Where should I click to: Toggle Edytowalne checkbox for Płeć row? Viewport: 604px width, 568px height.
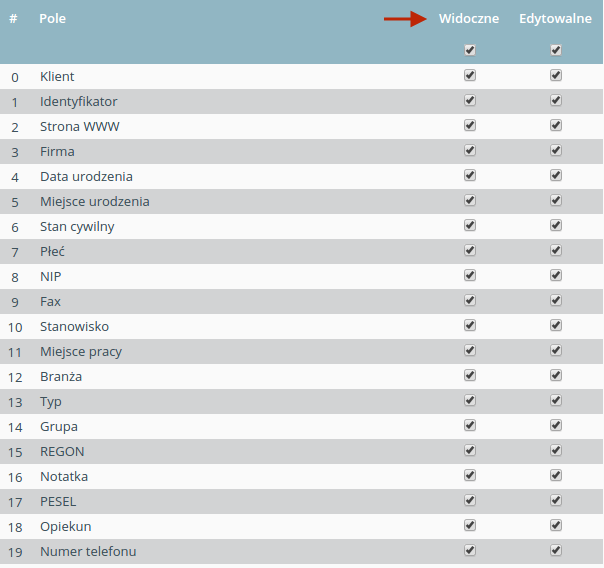(x=555, y=250)
